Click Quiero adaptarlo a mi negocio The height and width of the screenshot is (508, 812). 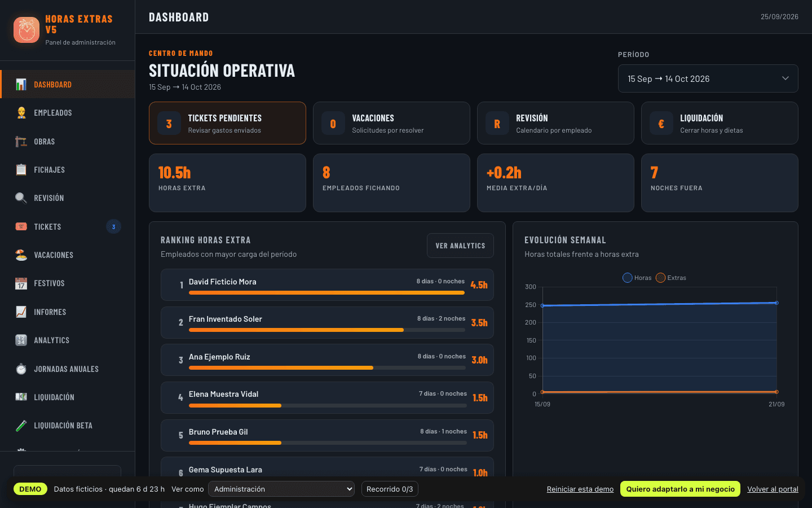(681, 489)
